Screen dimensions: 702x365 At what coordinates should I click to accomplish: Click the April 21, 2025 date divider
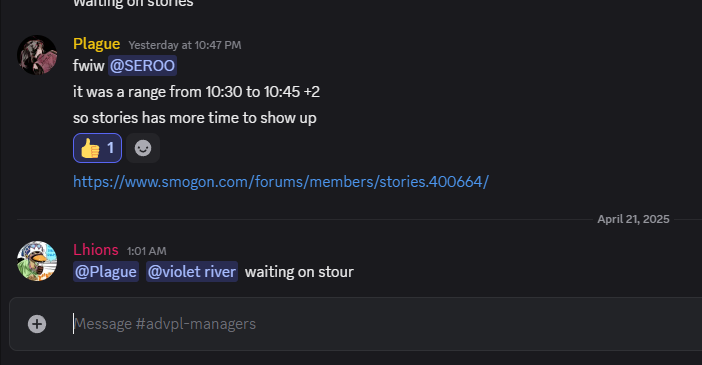point(633,219)
